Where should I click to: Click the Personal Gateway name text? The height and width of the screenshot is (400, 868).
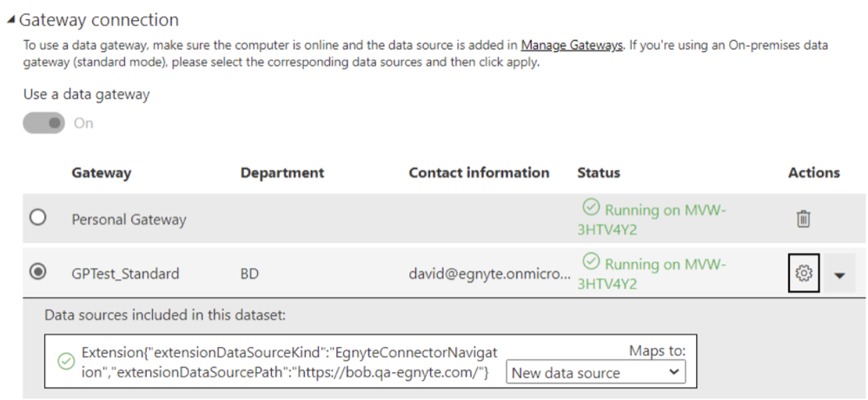pos(129,219)
